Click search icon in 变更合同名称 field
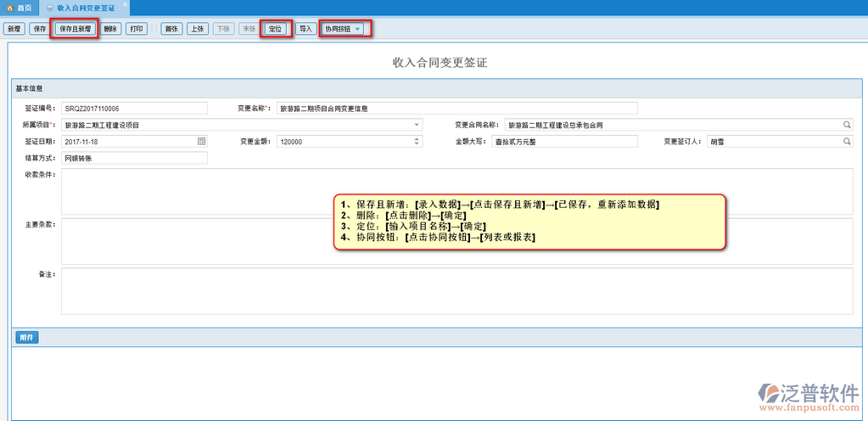 pos(847,125)
